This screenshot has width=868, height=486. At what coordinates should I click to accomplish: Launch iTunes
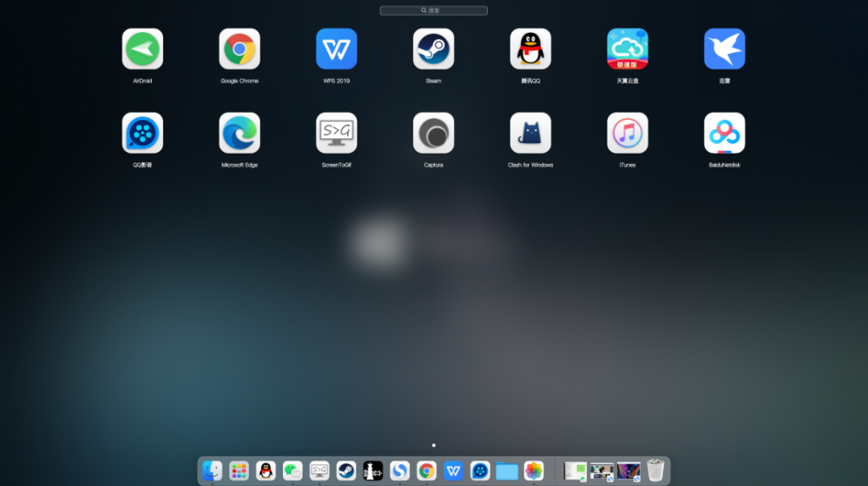(628, 133)
